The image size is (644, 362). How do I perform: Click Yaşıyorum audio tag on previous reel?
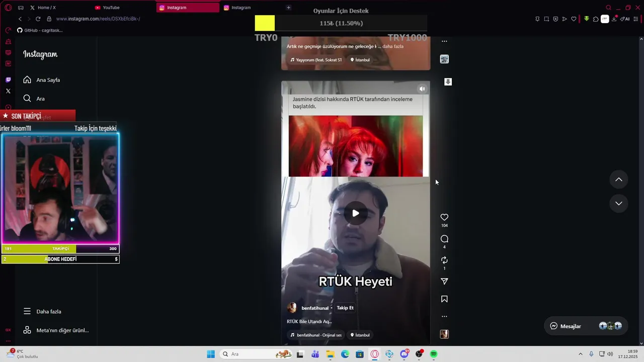click(x=316, y=60)
